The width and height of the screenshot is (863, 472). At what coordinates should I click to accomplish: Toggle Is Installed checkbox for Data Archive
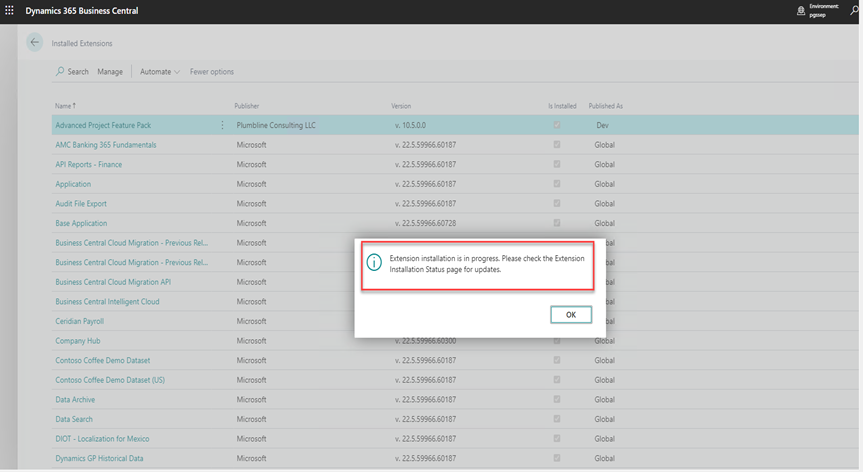tap(557, 399)
